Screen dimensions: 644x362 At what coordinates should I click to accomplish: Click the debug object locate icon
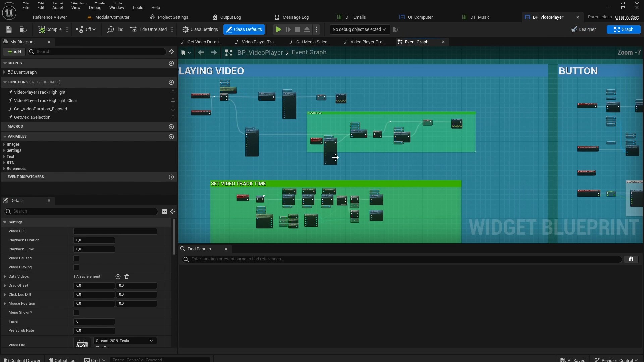[395, 29]
